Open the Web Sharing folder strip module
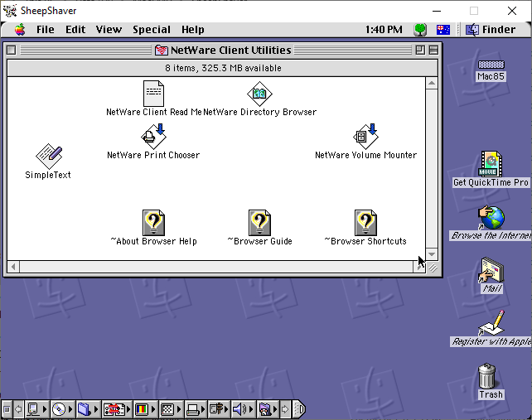This screenshot has width=532, height=420. [268, 409]
